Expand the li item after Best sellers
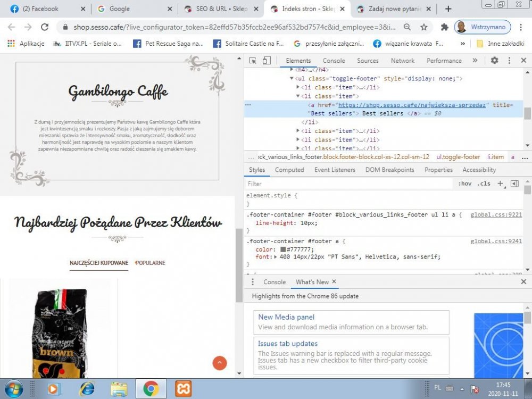This screenshot has height=399, width=532. click(298, 131)
